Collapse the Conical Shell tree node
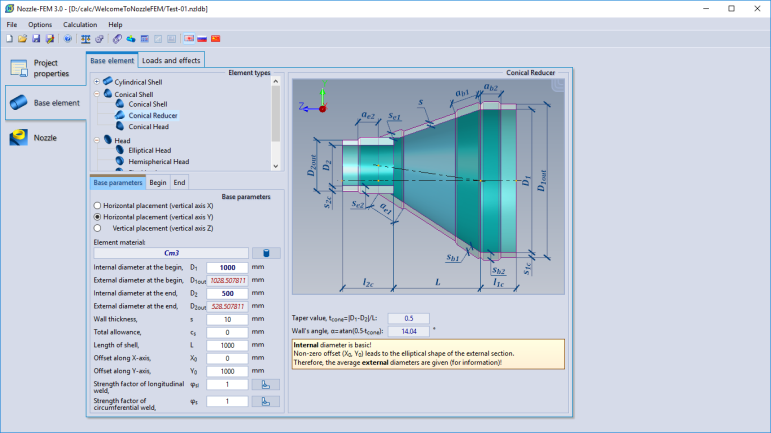 coord(97,94)
